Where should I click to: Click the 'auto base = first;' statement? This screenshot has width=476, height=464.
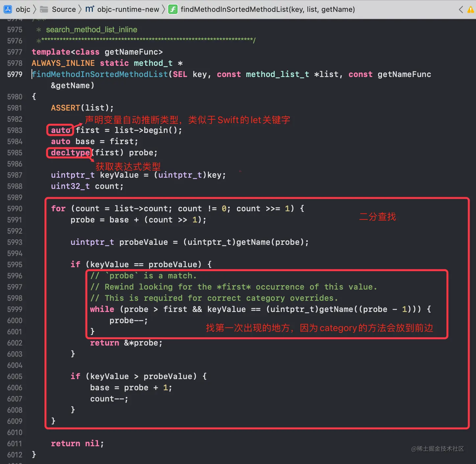click(94, 142)
